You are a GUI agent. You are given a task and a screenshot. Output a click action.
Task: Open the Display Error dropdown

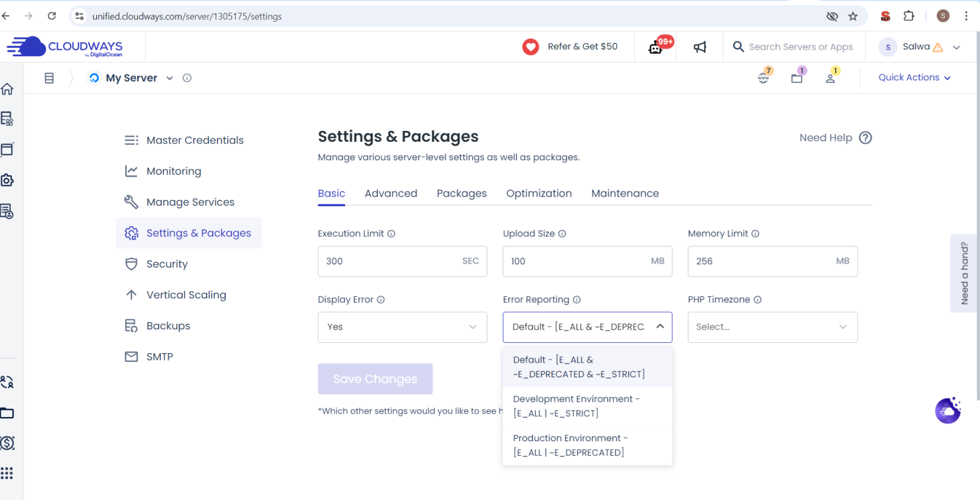[403, 327]
